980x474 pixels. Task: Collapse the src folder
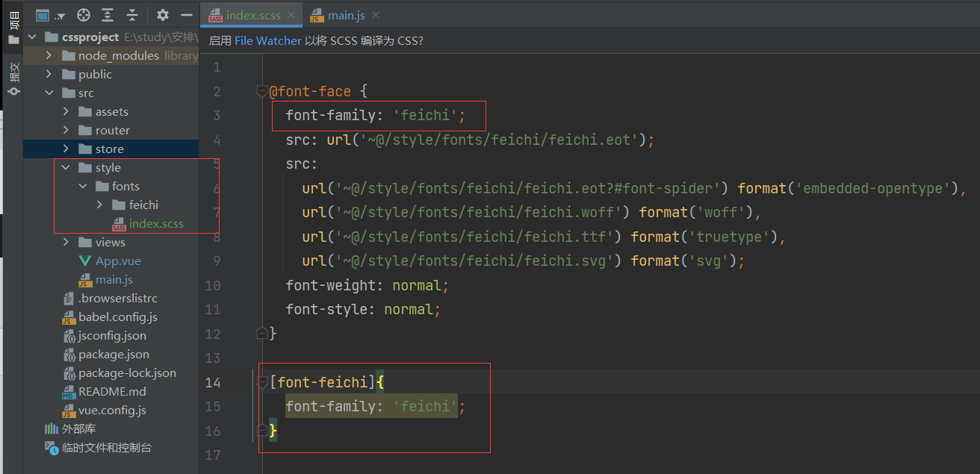coord(49,93)
